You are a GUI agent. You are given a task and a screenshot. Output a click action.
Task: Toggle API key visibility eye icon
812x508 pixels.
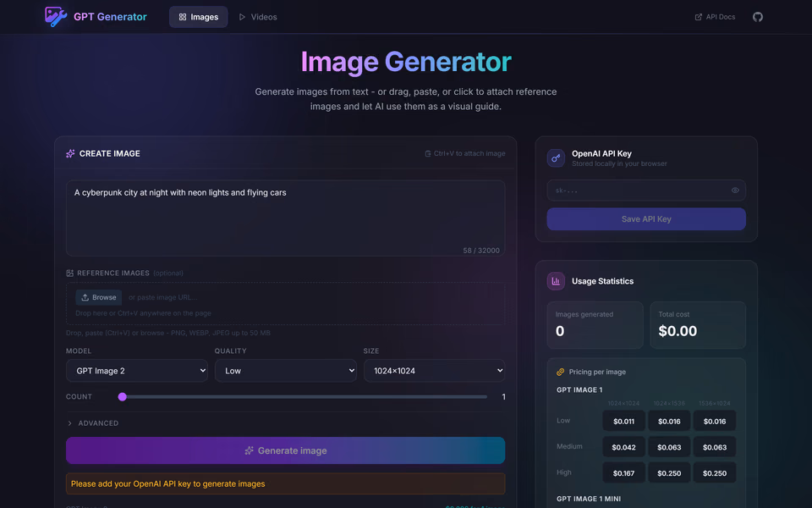[x=735, y=190]
